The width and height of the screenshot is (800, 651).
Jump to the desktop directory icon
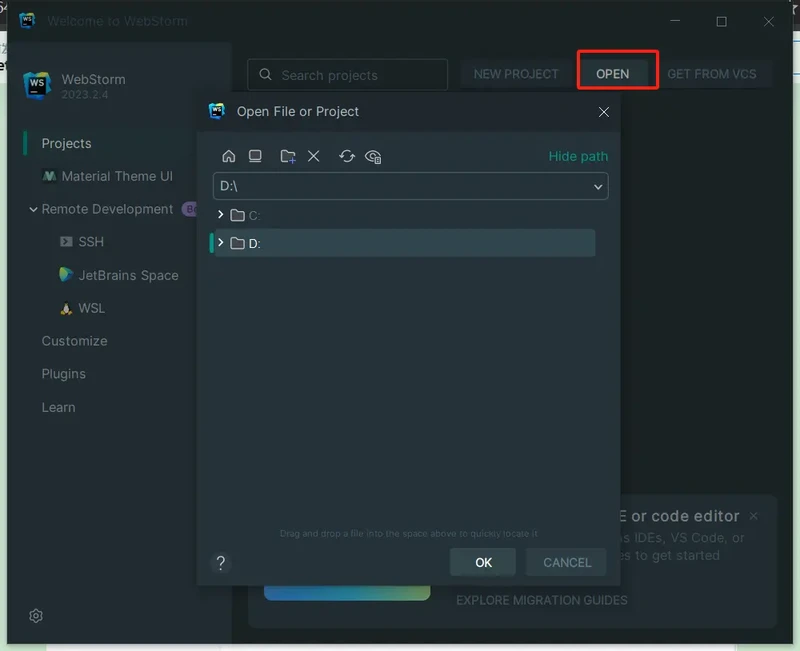coord(255,156)
